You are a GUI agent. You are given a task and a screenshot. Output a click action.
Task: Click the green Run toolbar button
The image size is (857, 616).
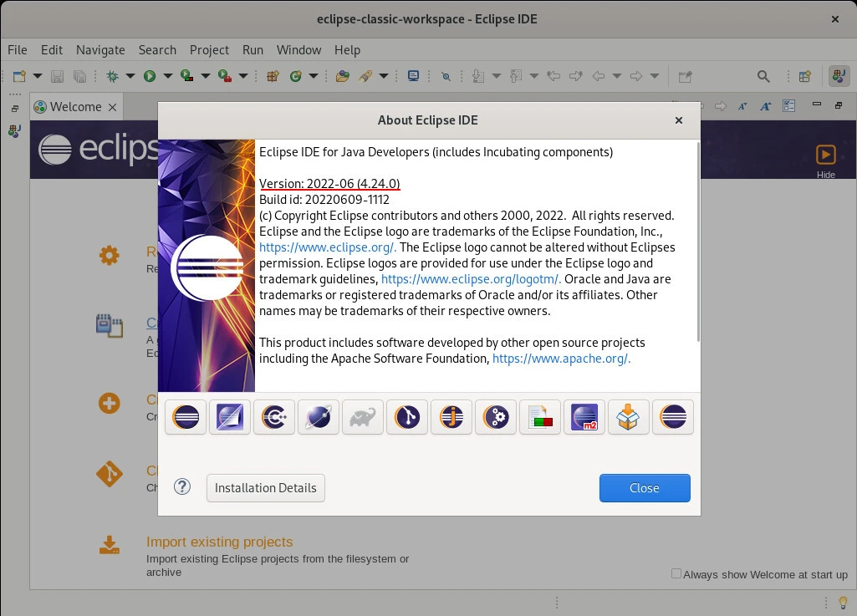150,76
